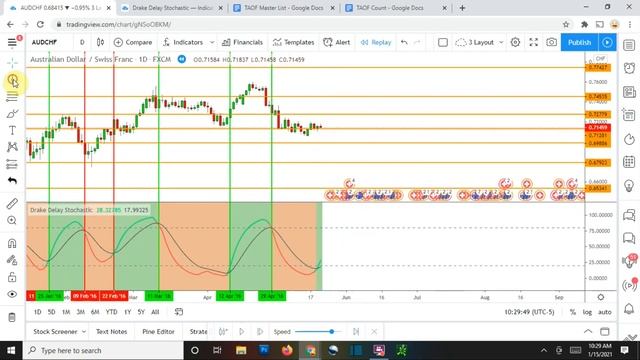Open the TradingView hamburger menu
640x360 pixels.
tap(12, 42)
